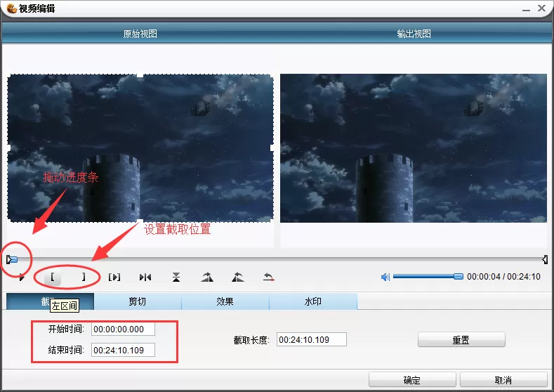The height and width of the screenshot is (392, 554).
Task: Click the 结束时间 input field
Action: pos(123,350)
